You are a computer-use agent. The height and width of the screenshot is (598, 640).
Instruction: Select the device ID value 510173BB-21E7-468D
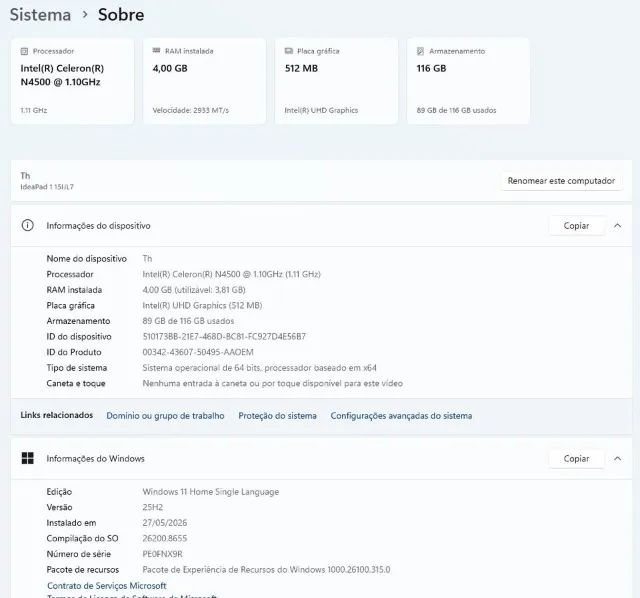coord(224,336)
